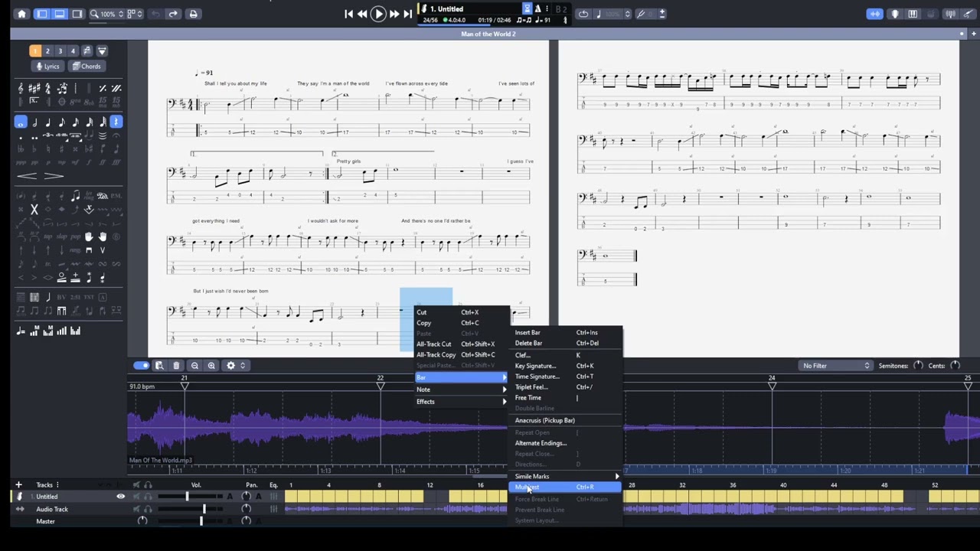This screenshot has width=980, height=551.
Task: Select voice 1 in the palette
Action: (x=34, y=51)
